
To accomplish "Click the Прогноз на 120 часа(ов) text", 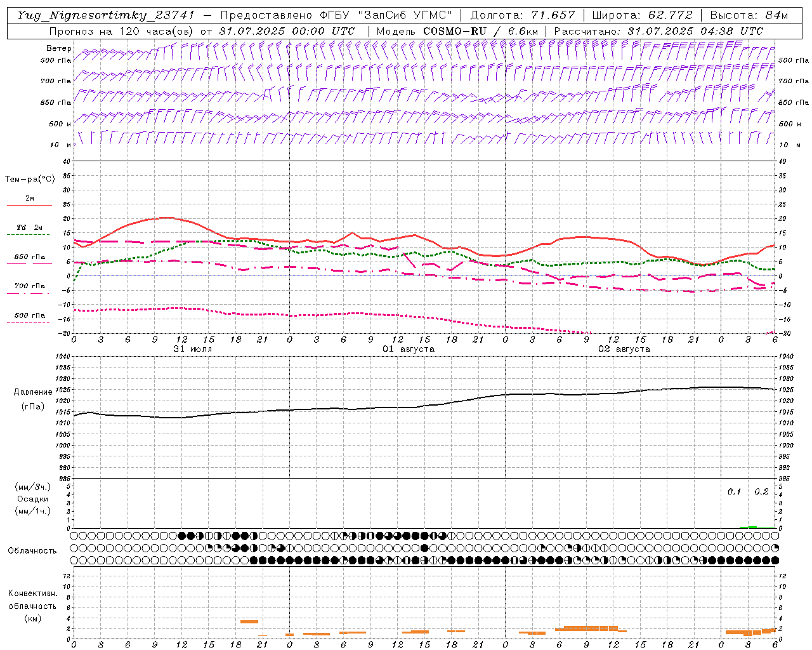I will tap(122, 31).
